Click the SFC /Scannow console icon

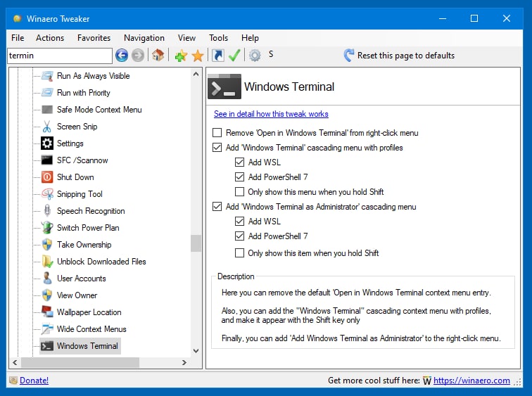47,160
